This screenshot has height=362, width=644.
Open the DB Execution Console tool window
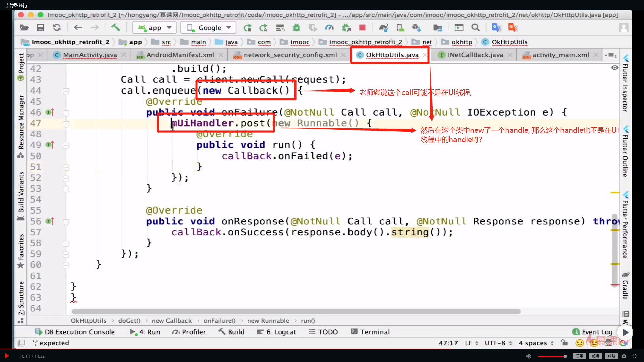[x=74, y=332]
